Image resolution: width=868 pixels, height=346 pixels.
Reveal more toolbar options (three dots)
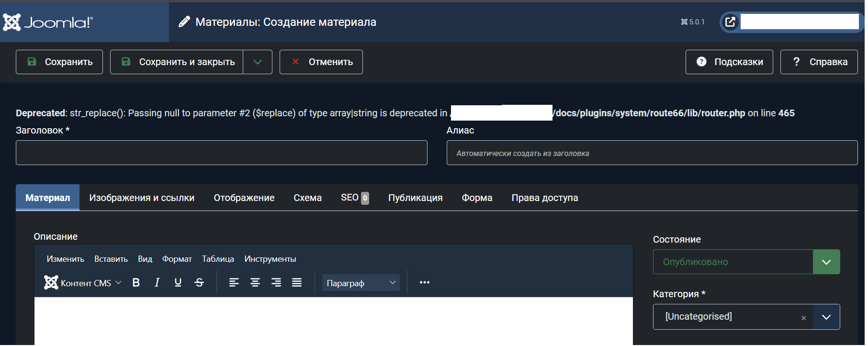(425, 282)
